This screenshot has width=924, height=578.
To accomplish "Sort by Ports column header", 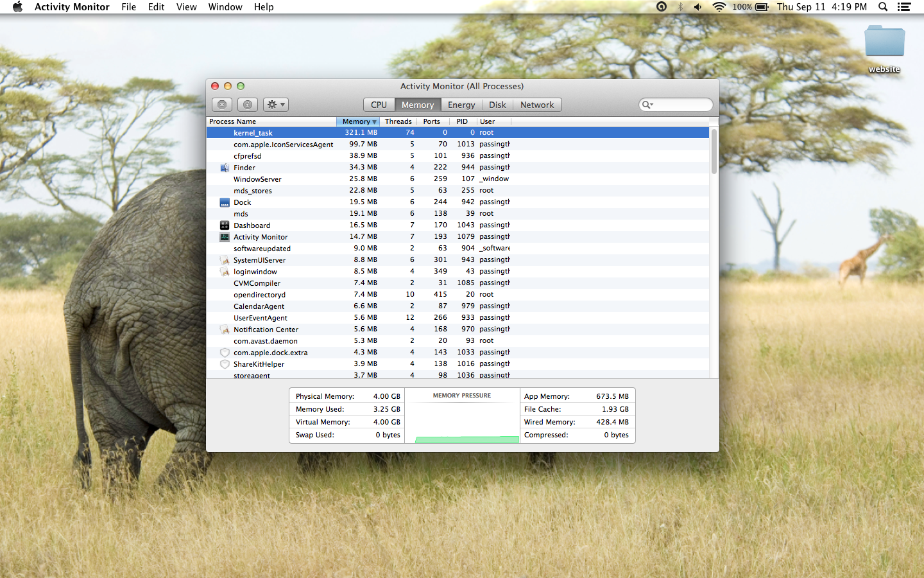I will coord(432,121).
